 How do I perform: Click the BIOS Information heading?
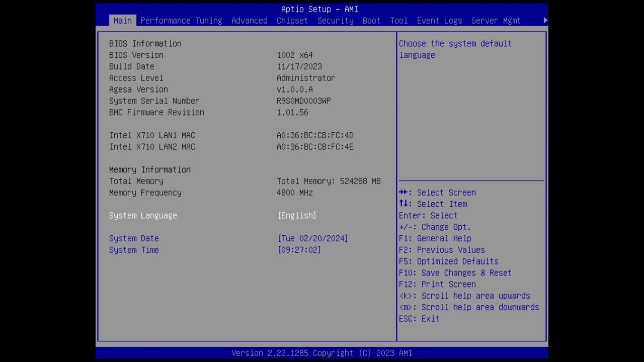pos(145,44)
